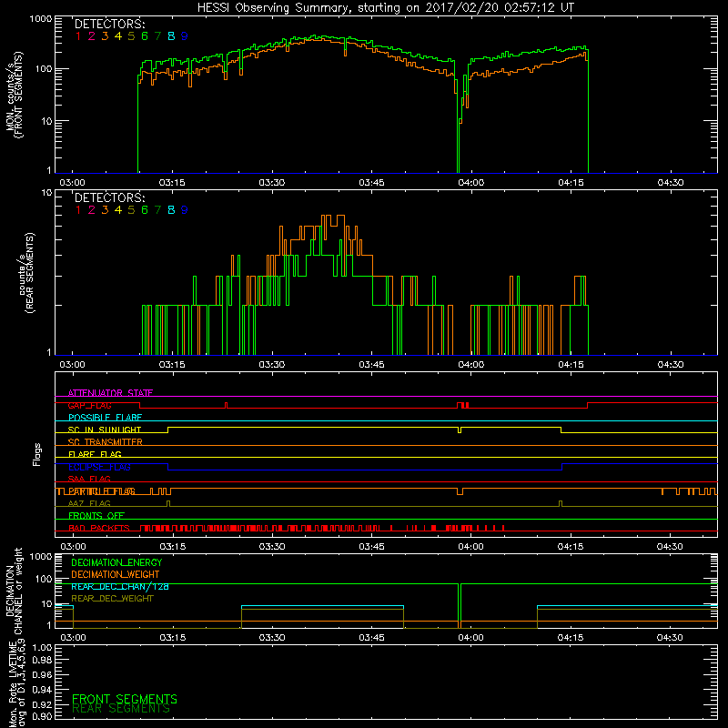This screenshot has width=728, height=728.
Task: Click the POSSIBLE_FLARE flag label
Action: (105, 418)
